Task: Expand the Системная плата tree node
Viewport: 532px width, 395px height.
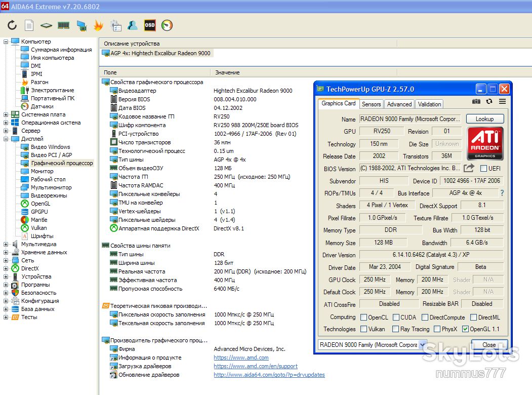Action: pyautogui.click(x=6, y=114)
